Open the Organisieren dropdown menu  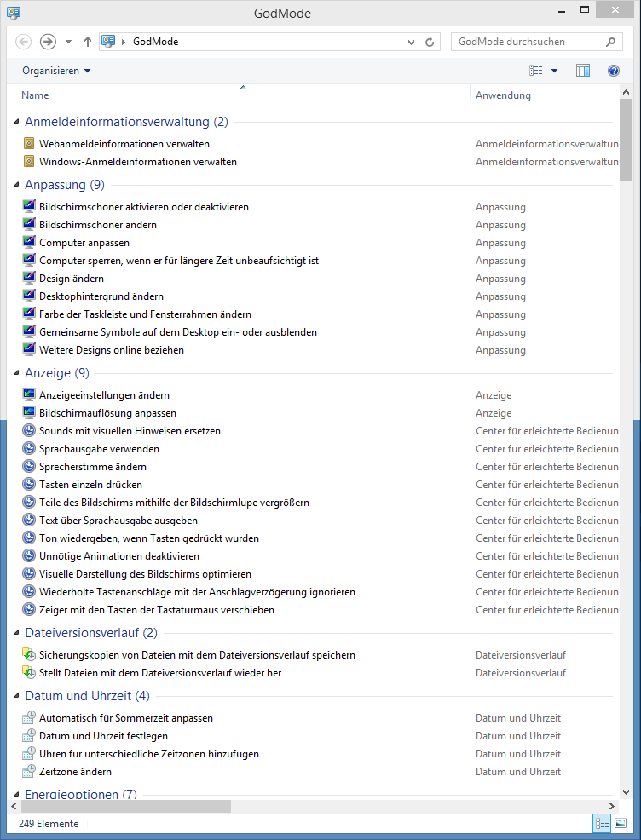(56, 71)
